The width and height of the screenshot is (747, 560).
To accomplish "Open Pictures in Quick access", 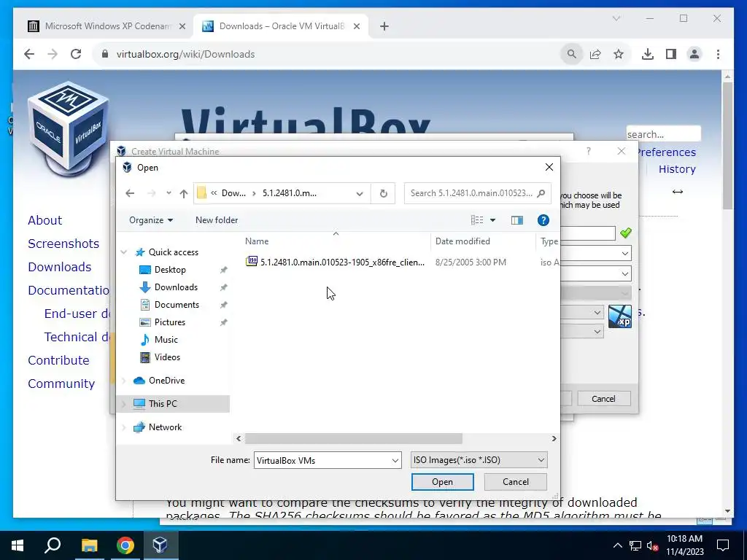I will 169,322.
